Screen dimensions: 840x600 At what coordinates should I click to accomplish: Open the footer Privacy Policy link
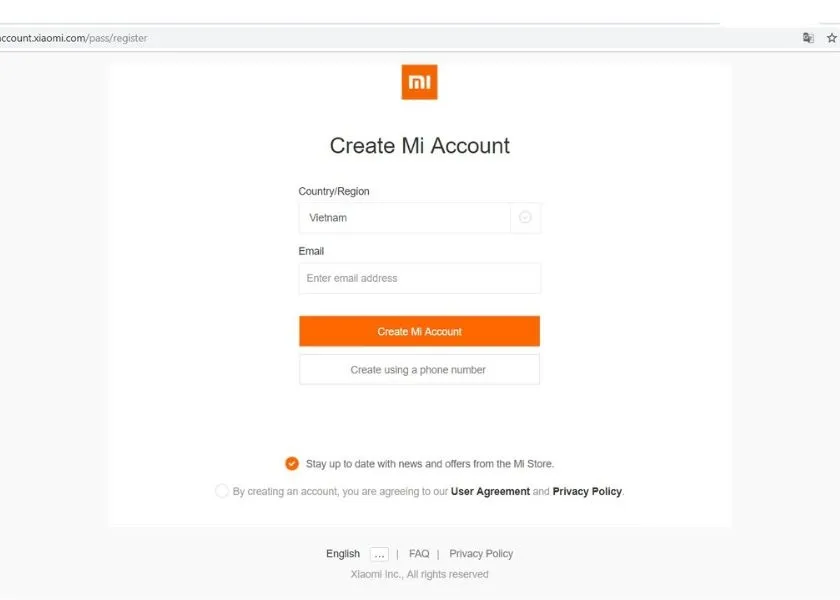(481, 553)
